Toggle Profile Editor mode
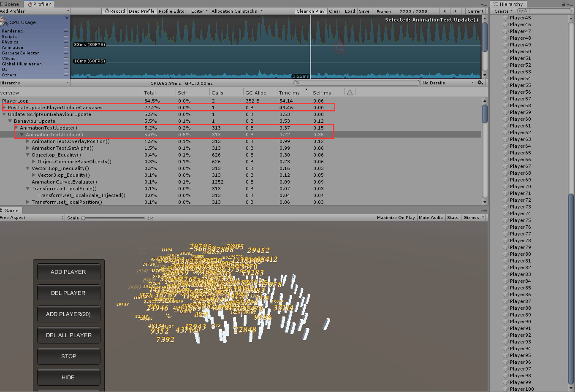Viewport: 575px width, 392px height. tap(172, 11)
